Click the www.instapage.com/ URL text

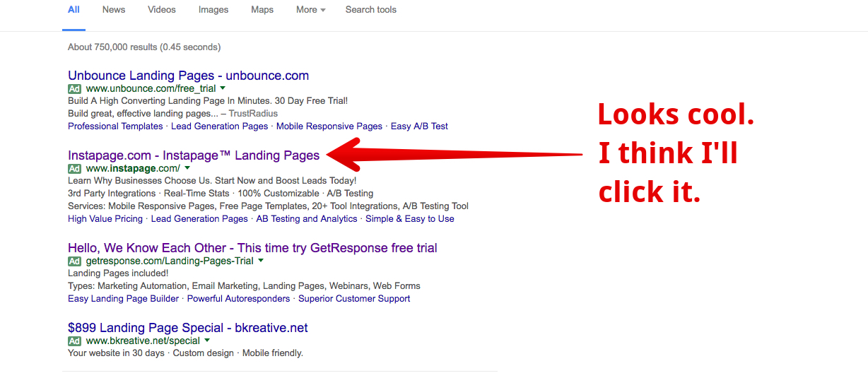coord(133,169)
